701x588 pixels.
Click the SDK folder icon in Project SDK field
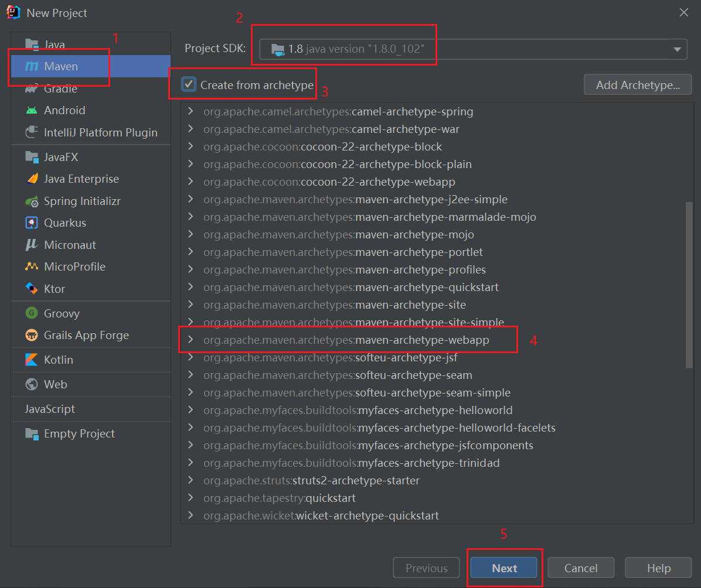tap(278, 49)
